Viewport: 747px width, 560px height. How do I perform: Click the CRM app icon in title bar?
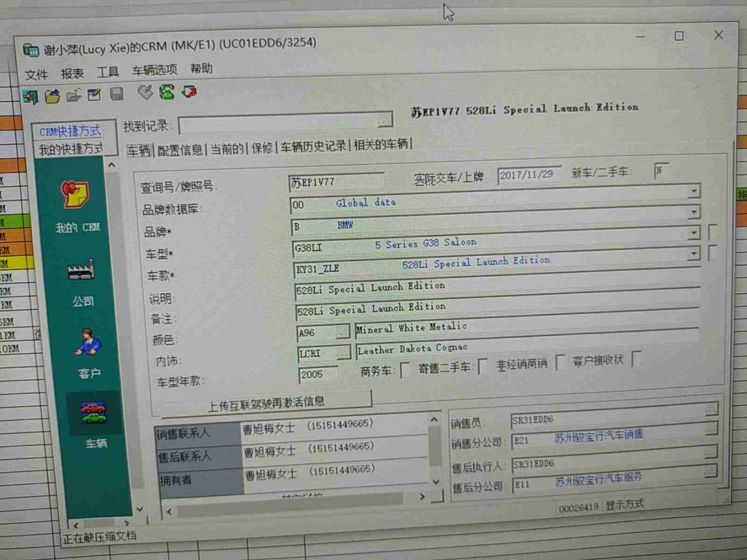point(31,50)
